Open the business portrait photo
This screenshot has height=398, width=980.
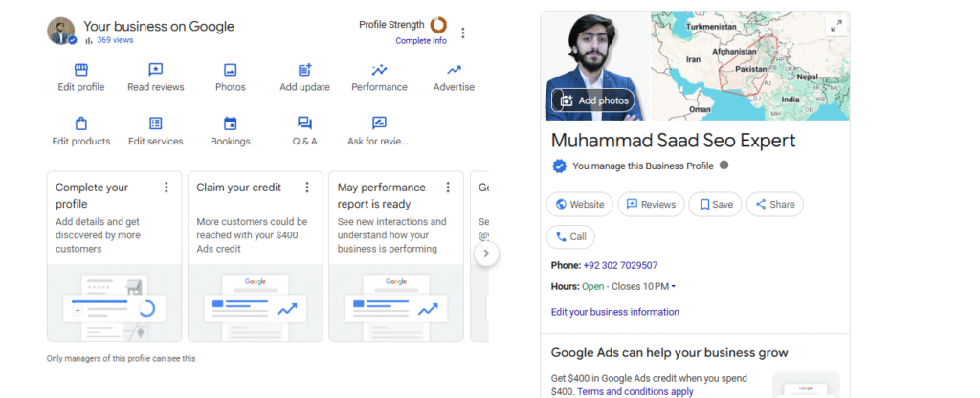pos(597,66)
